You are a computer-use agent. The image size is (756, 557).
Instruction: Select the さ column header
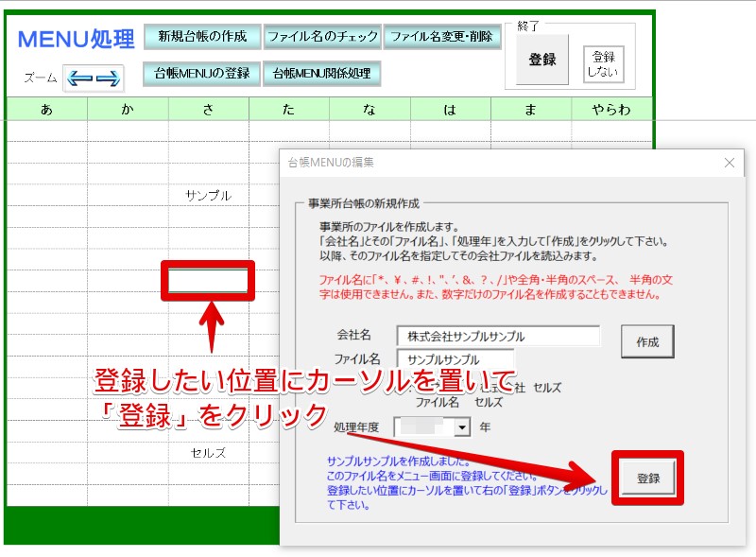[x=208, y=110]
